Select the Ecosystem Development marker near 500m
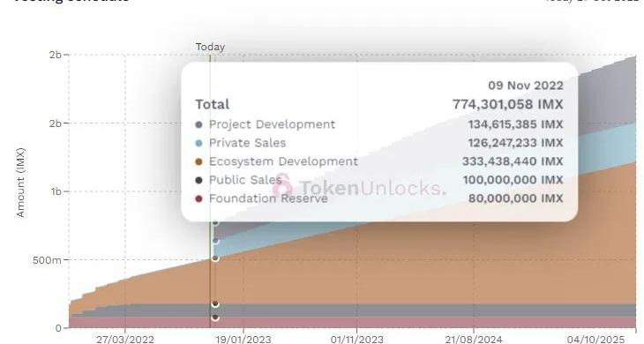 click(x=214, y=258)
